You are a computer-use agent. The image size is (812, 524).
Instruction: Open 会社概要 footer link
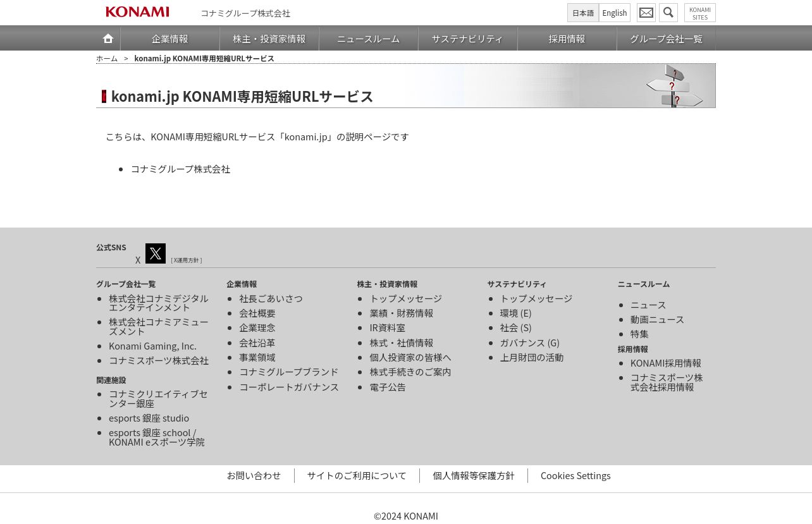coord(257,313)
